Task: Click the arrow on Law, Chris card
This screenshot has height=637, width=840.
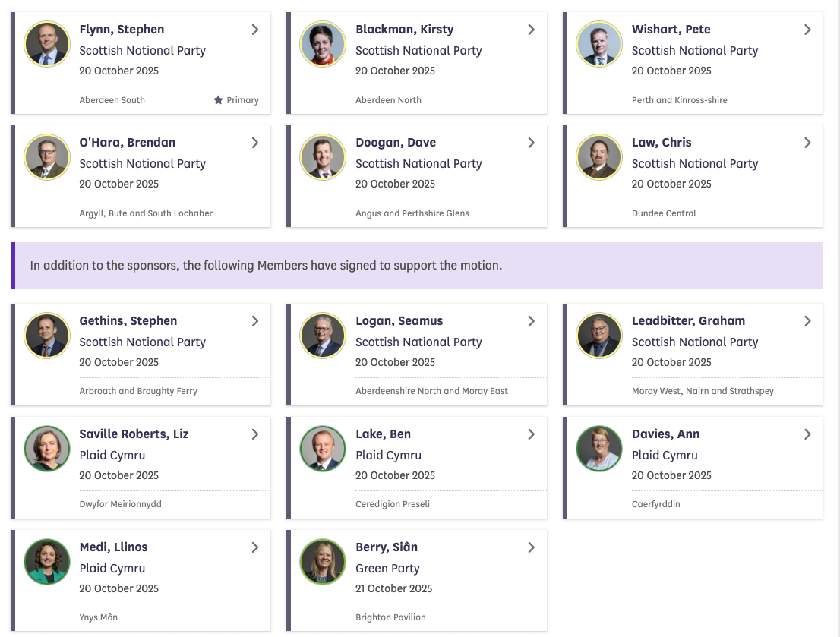Action: click(807, 143)
